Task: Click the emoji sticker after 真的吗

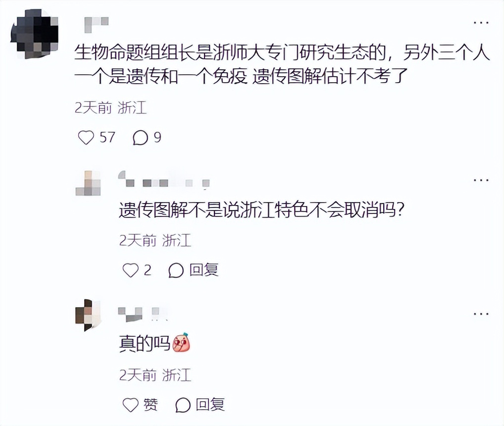Action: [x=182, y=342]
